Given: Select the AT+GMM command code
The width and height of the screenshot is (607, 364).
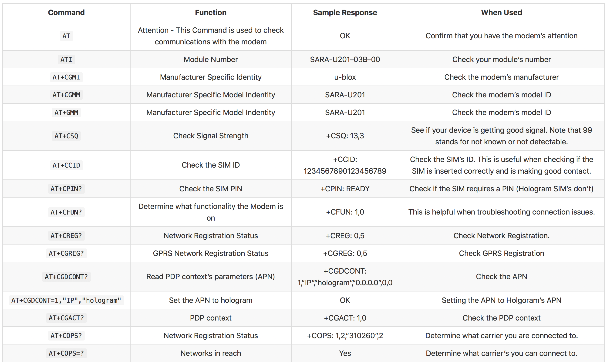Looking at the screenshot, I should click(66, 113).
